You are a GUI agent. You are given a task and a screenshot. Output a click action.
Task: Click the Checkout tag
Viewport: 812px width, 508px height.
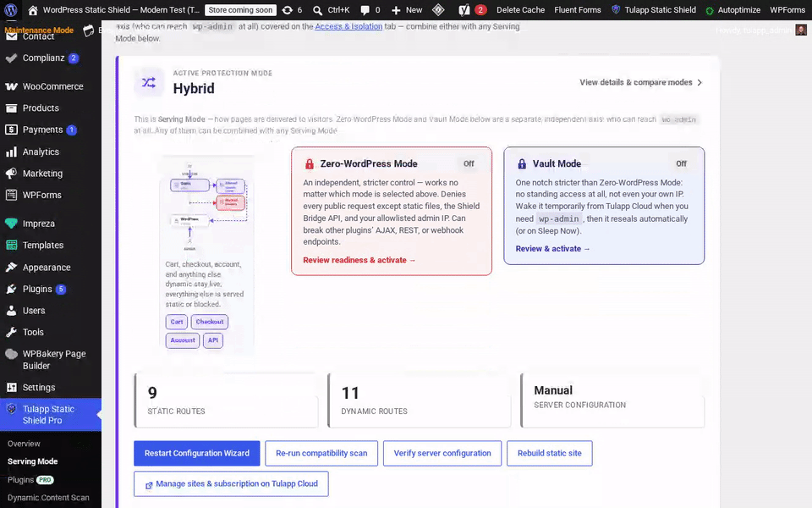click(210, 322)
